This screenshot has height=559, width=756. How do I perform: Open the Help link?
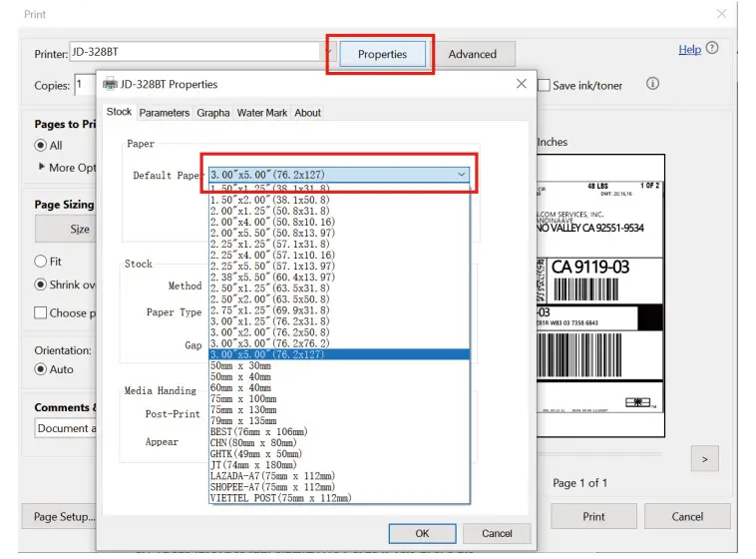(x=690, y=49)
